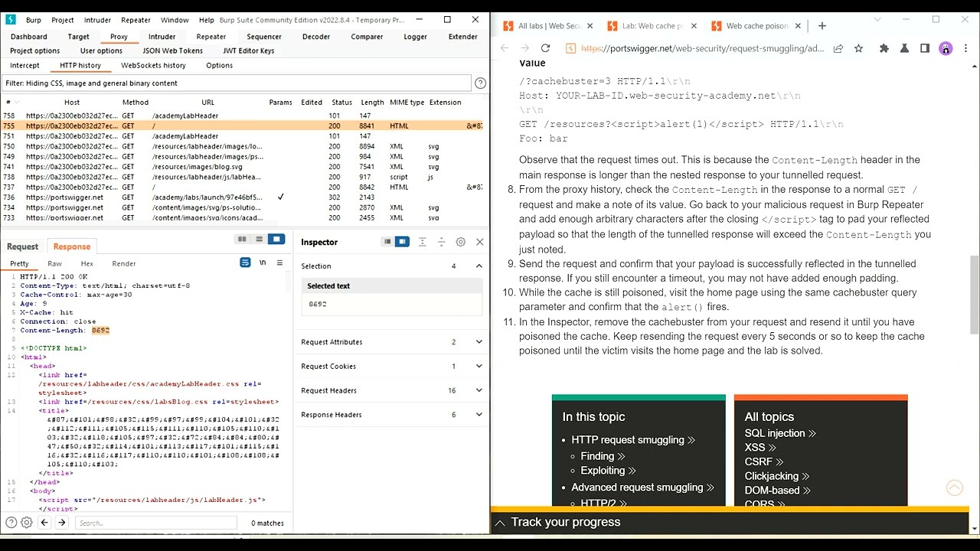Image resolution: width=980 pixels, height=551 pixels.
Task: Open the Intruder menu in menu bar
Action: (x=97, y=20)
